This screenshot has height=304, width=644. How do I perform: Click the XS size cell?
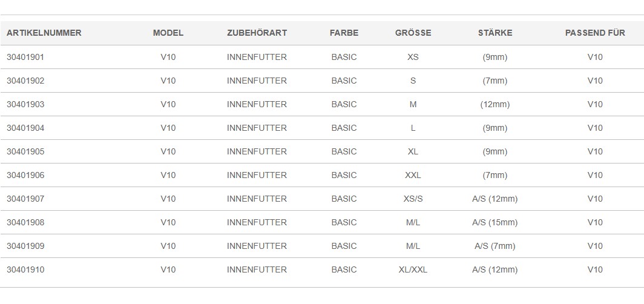(413, 57)
